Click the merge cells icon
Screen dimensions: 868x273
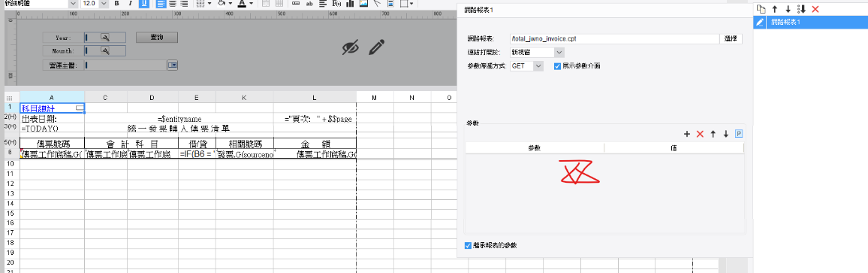pyautogui.click(x=266, y=3)
